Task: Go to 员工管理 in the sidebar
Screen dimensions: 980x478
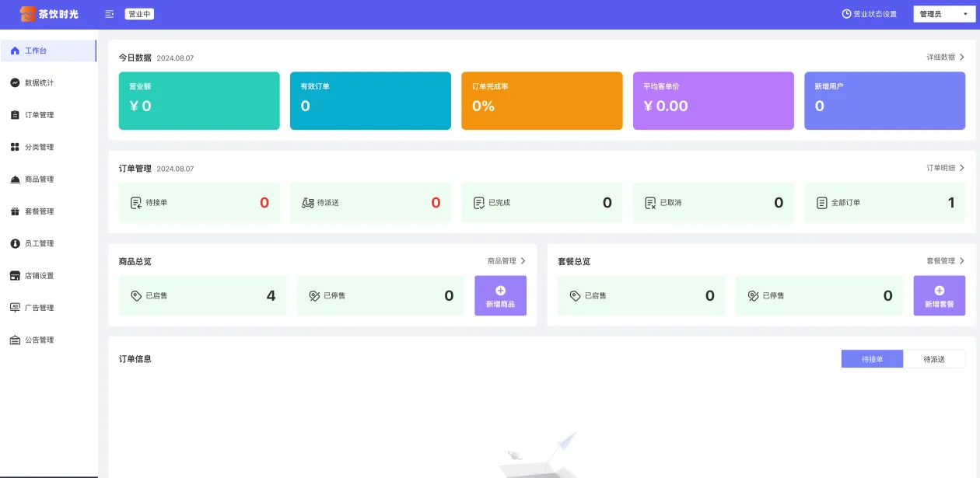Action: coord(39,244)
